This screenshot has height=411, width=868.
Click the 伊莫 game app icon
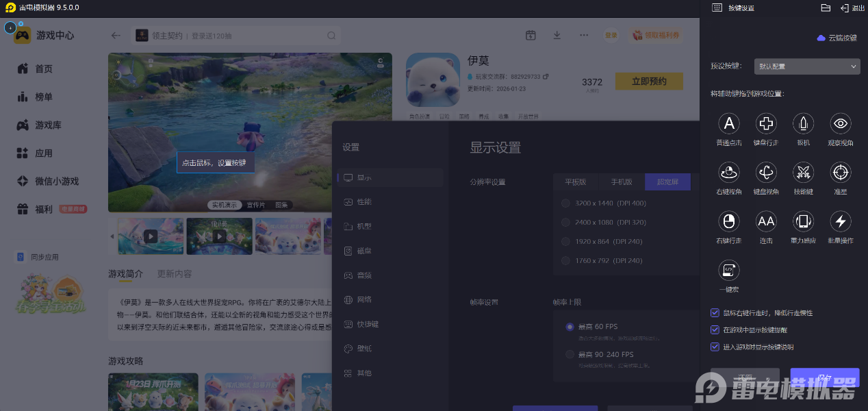point(433,79)
